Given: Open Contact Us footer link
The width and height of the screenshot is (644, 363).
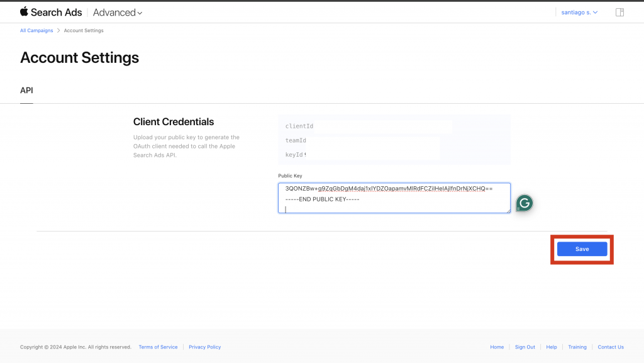Looking at the screenshot, I should click(611, 347).
